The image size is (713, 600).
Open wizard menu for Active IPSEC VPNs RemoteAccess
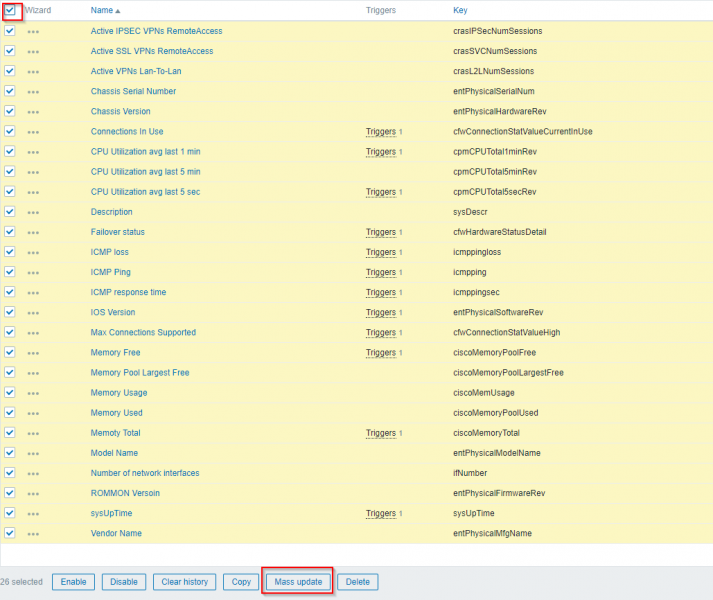pyautogui.click(x=33, y=32)
